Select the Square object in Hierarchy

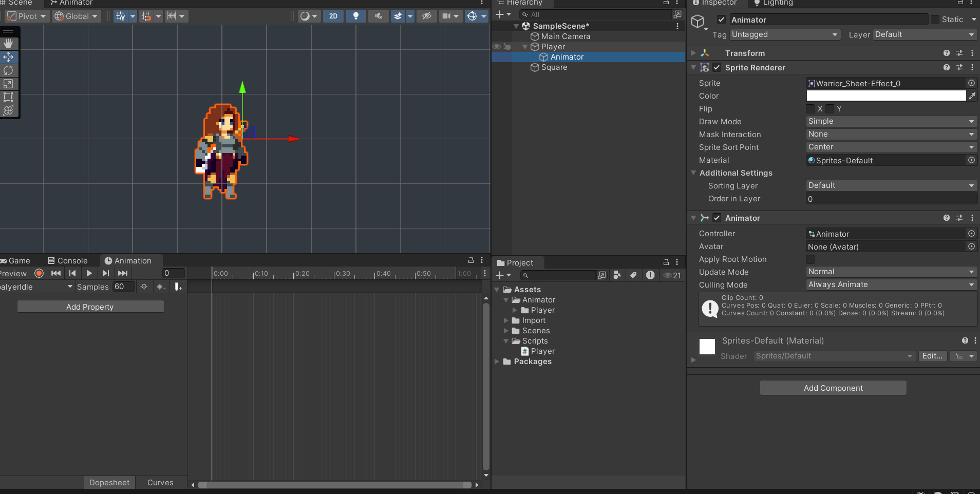(x=554, y=67)
